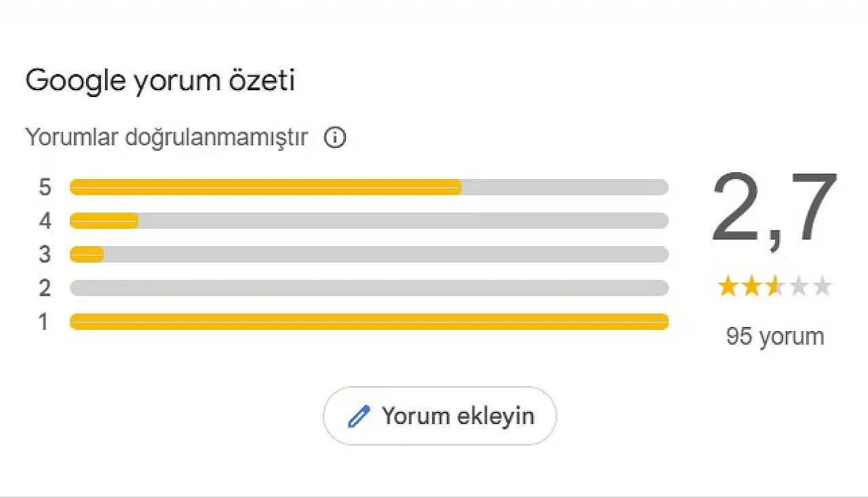Click the first gold star under 2,7
This screenshot has height=498, width=868.
[728, 287]
